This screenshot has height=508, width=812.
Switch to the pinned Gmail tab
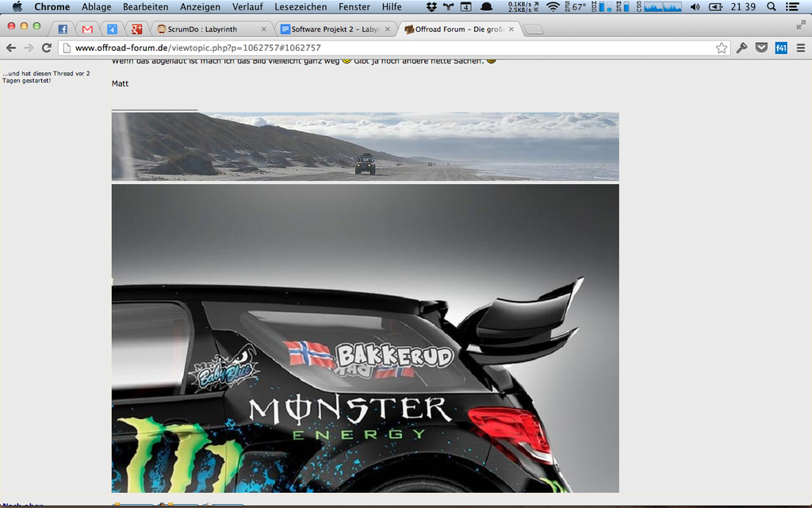(87, 29)
